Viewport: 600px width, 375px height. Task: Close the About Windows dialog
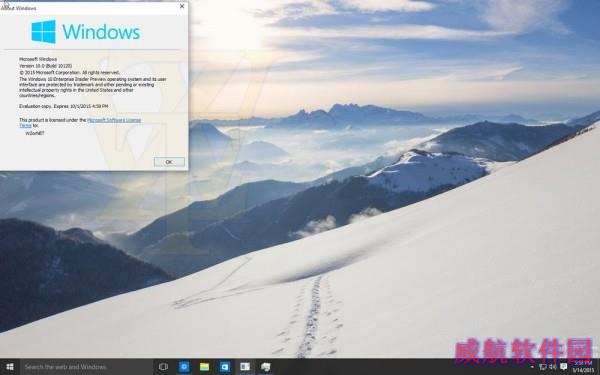pyautogui.click(x=182, y=6)
